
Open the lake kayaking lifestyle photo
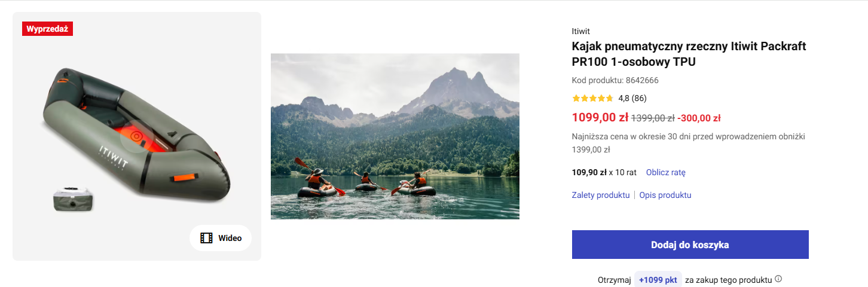coord(395,136)
